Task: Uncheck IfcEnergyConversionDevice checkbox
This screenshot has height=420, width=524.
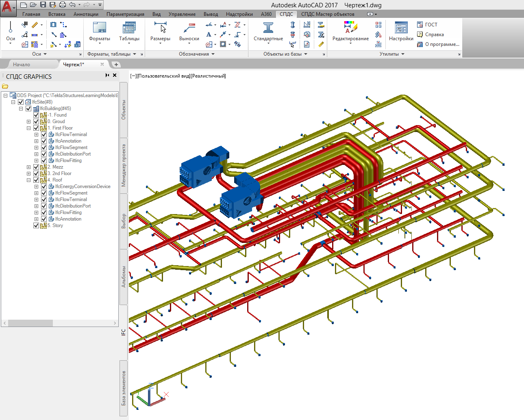Action: pyautogui.click(x=44, y=186)
